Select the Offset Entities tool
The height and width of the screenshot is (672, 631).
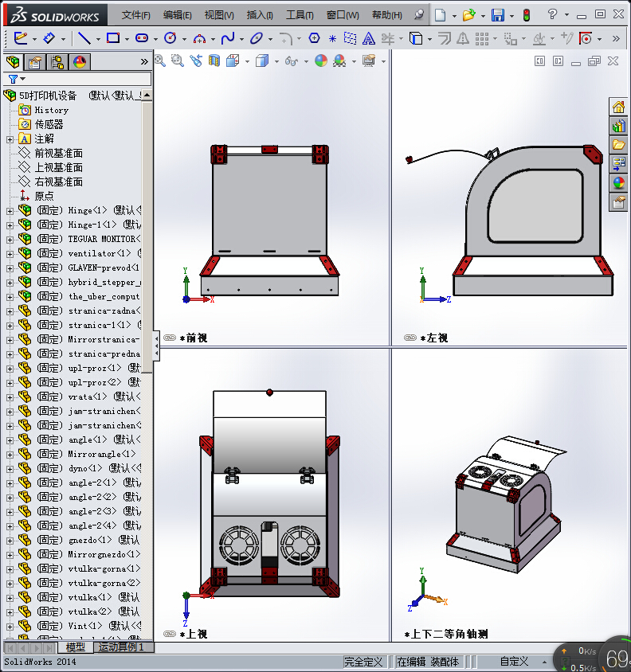(x=445, y=38)
